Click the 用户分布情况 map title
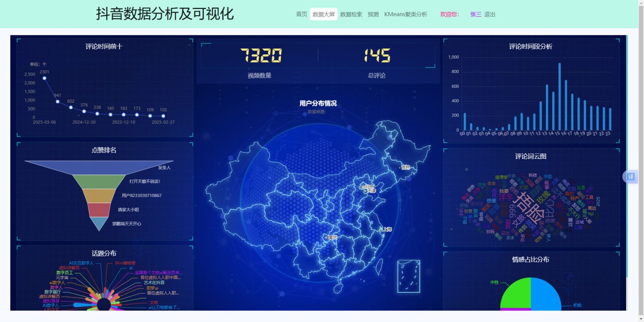This screenshot has height=322, width=644. click(318, 103)
